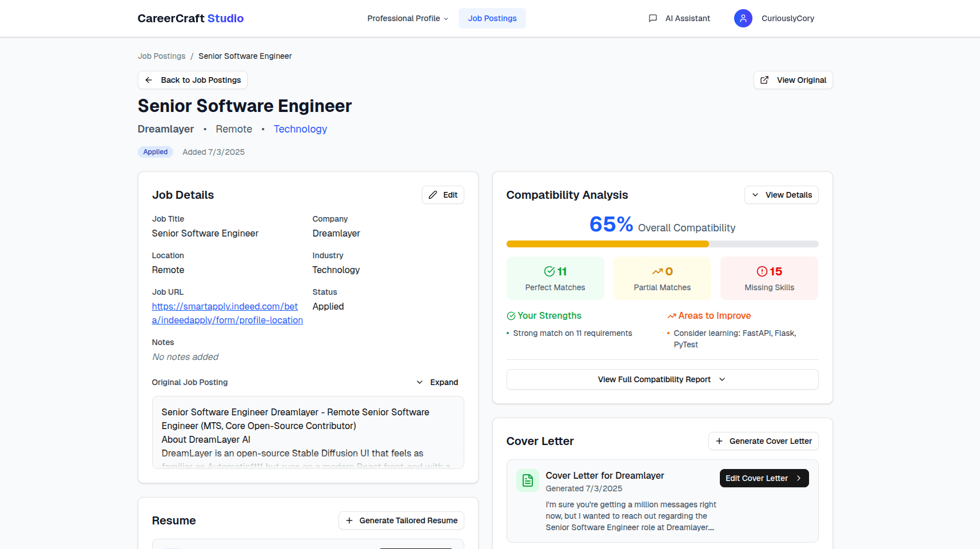Generate Cover Letter button

pyautogui.click(x=764, y=441)
